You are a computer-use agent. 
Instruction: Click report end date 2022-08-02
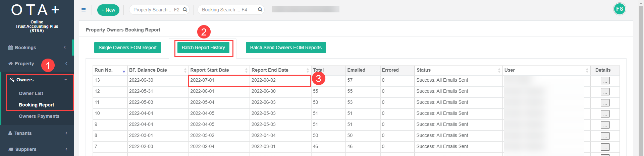pos(264,80)
